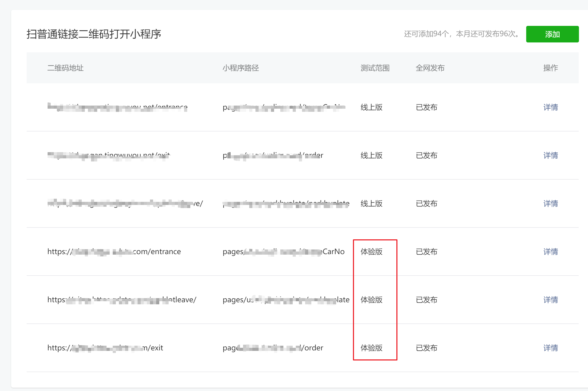Open 详情 for 体验版 exit row
Image resolution: width=588 pixels, height=391 pixels.
tap(551, 348)
